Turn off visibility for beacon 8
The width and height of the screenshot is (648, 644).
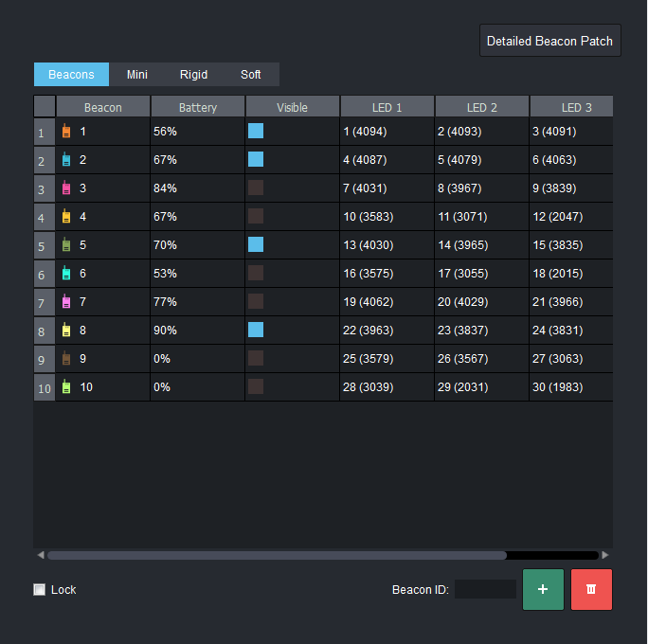(x=256, y=330)
